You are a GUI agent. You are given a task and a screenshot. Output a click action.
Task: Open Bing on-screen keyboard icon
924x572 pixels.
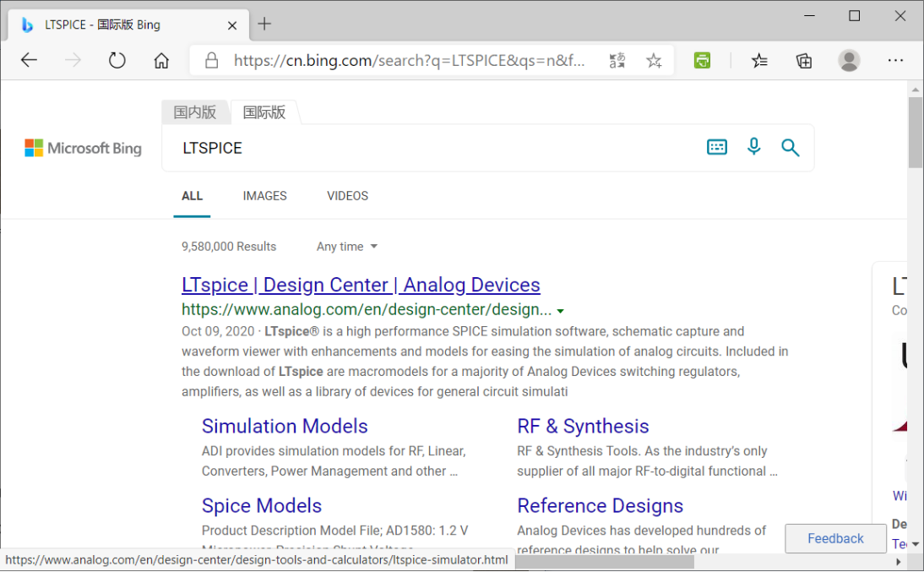(716, 147)
